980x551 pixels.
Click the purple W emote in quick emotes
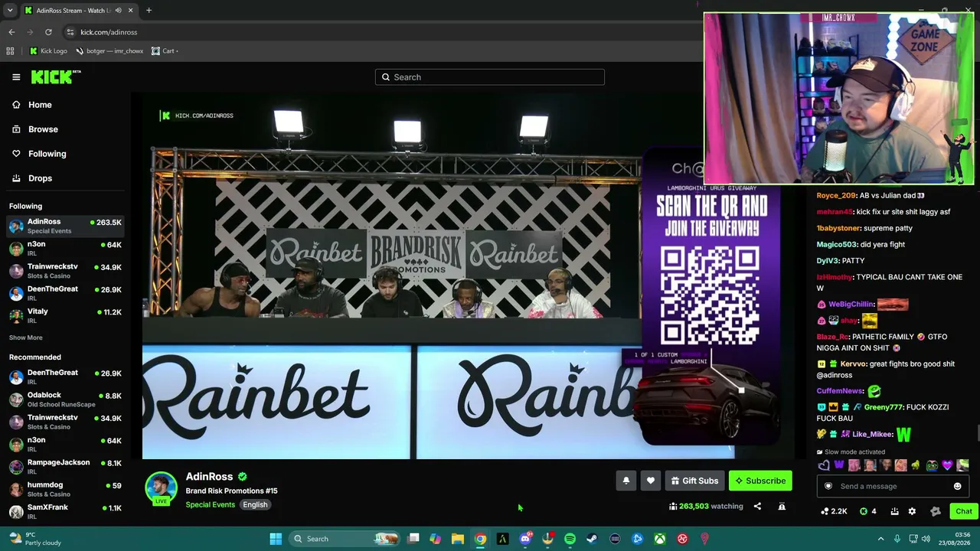[x=839, y=465]
